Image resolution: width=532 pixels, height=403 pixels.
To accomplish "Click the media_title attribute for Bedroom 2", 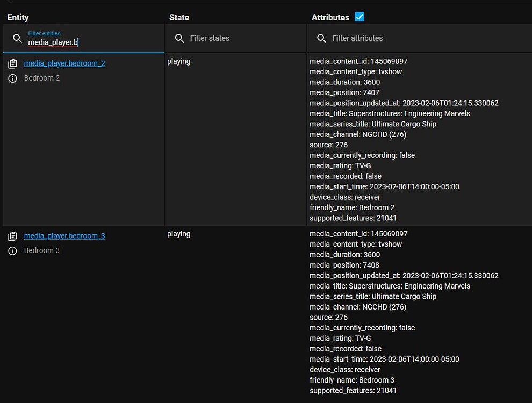I will pyautogui.click(x=390, y=113).
